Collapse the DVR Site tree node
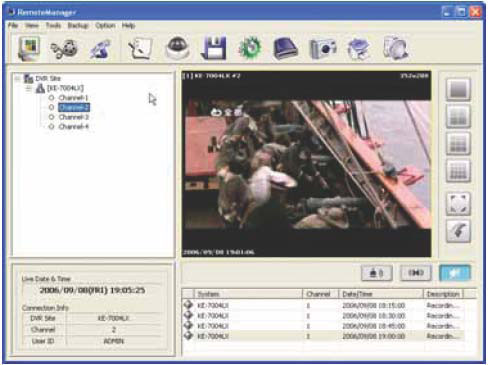The height and width of the screenshot is (365, 488). (18, 79)
